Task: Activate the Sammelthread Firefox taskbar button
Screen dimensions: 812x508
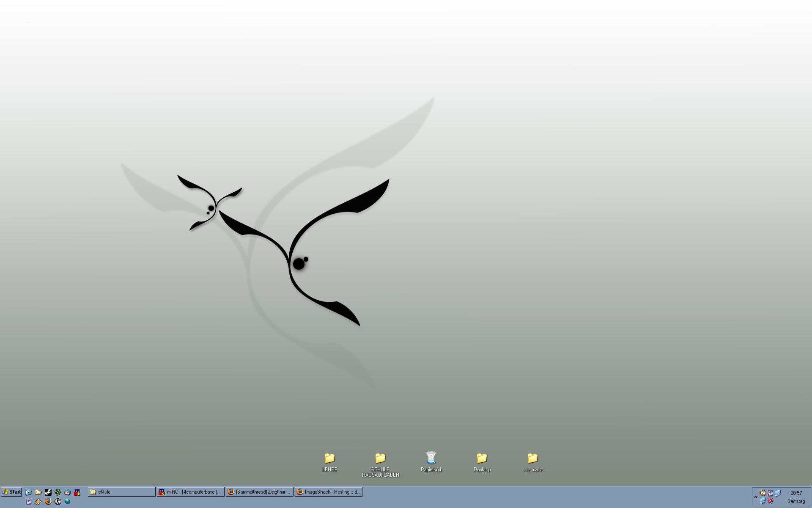Action: coord(259,492)
